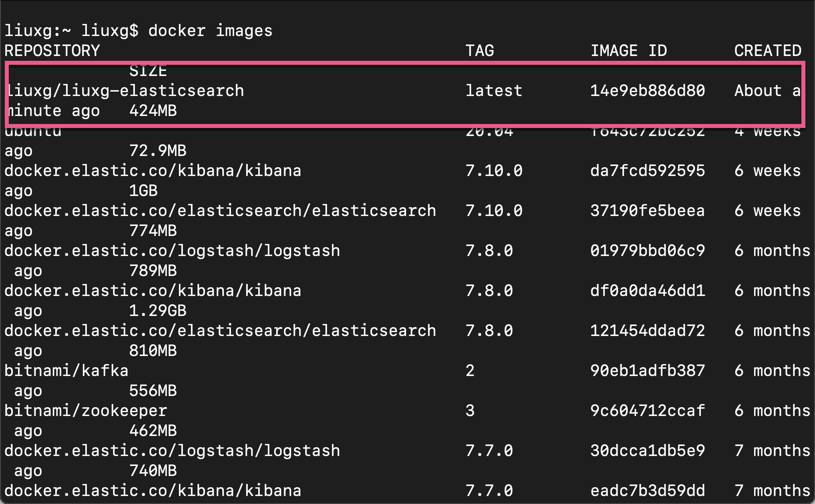The height and width of the screenshot is (504, 815).
Task: Click the 'latest' tag text
Action: click(x=494, y=90)
